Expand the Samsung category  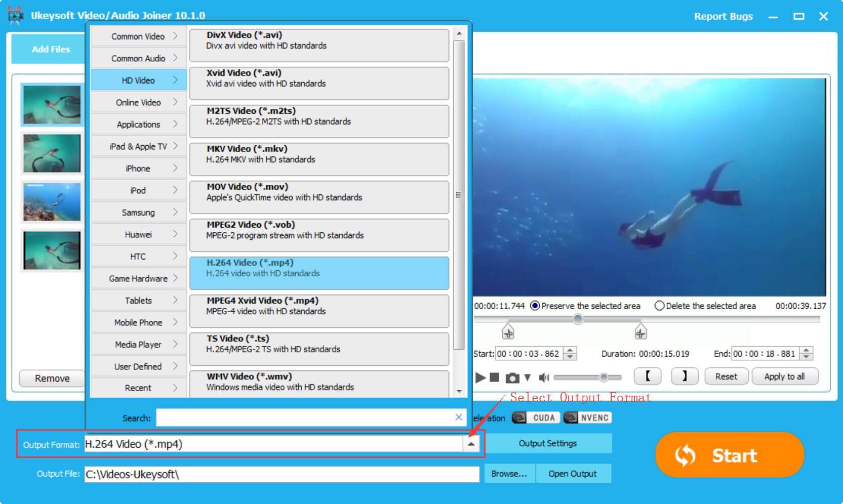tap(138, 212)
